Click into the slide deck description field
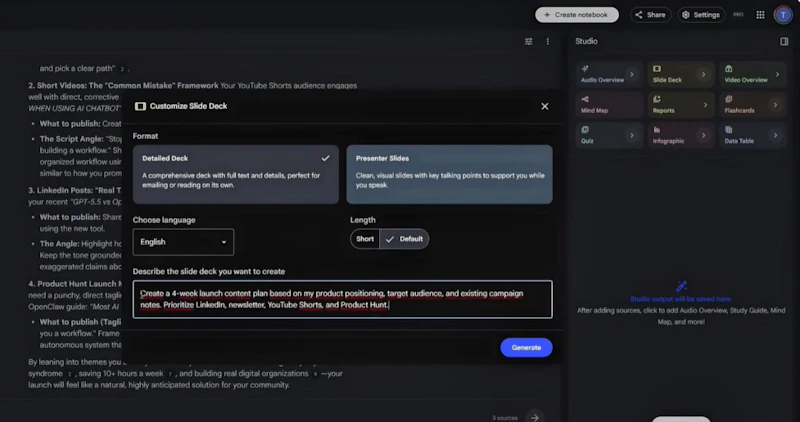800x422 pixels. [x=342, y=299]
